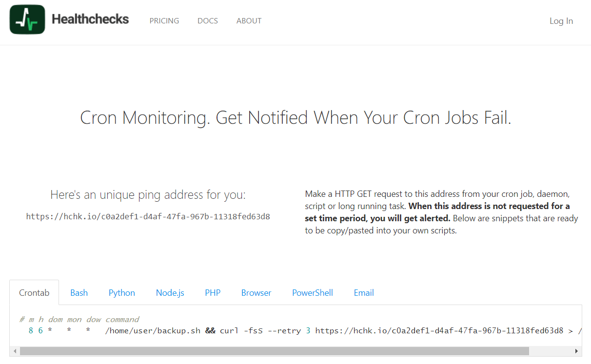Click the "# m h dom mon dow command" comment line
The height and width of the screenshot is (364, 591).
(x=79, y=320)
